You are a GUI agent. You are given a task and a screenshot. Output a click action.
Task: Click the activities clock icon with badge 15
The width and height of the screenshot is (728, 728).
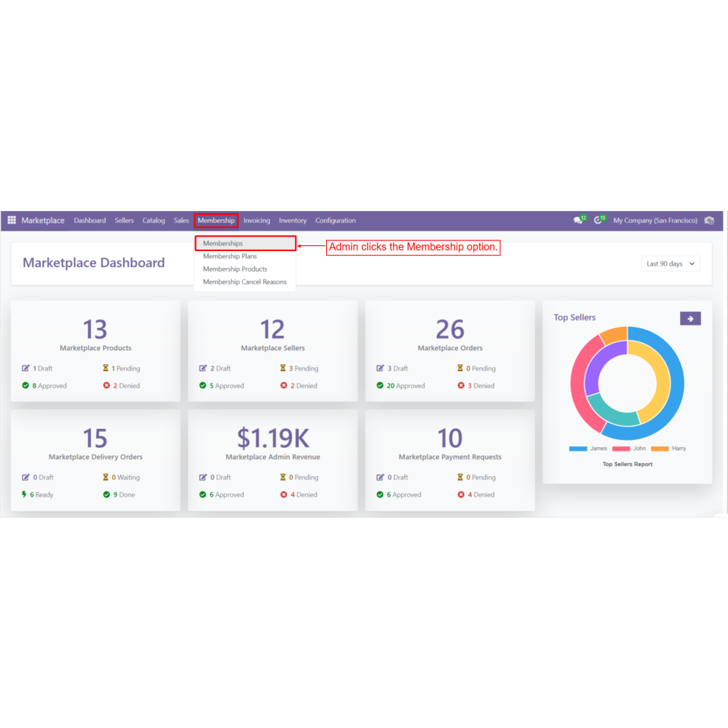[598, 221]
